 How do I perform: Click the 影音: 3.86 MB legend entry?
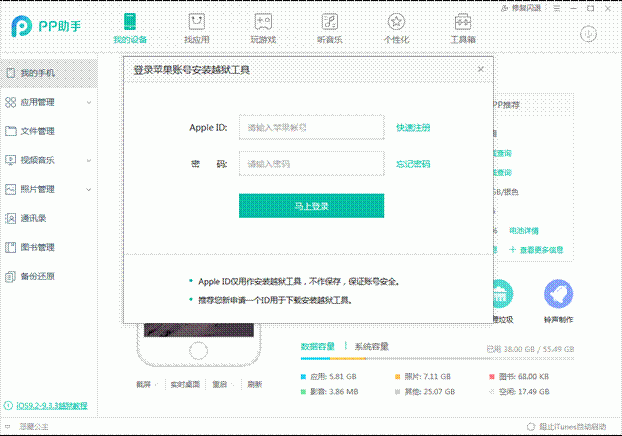[x=329, y=392]
